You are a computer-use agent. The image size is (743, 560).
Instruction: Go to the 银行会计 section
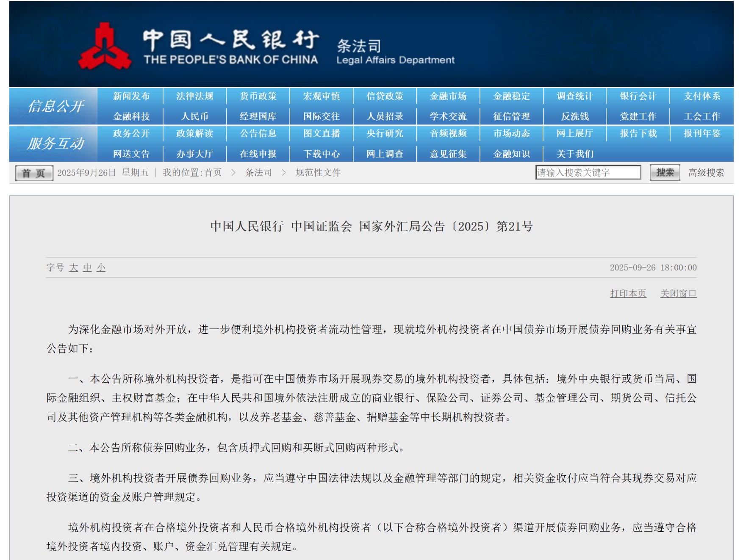coord(638,96)
